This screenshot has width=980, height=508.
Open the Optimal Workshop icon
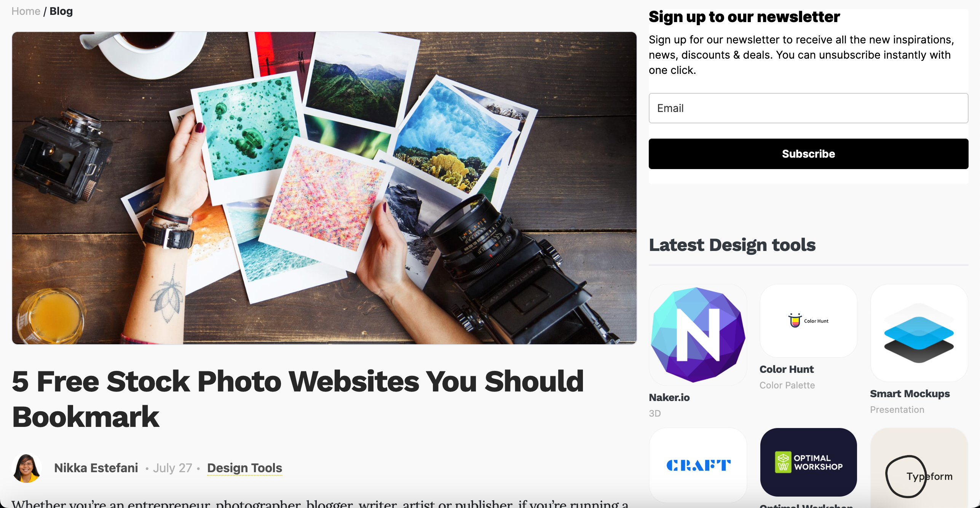[808, 463]
